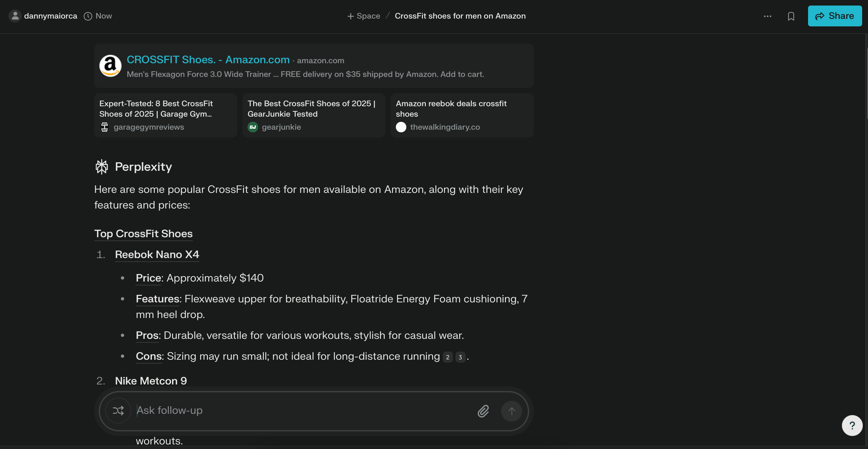Click the Now timestamp label
The width and height of the screenshot is (868, 449).
pyautogui.click(x=104, y=16)
